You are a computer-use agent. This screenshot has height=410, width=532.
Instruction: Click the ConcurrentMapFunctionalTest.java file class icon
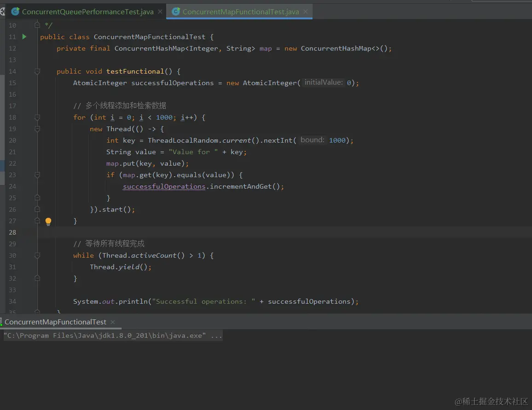176,12
